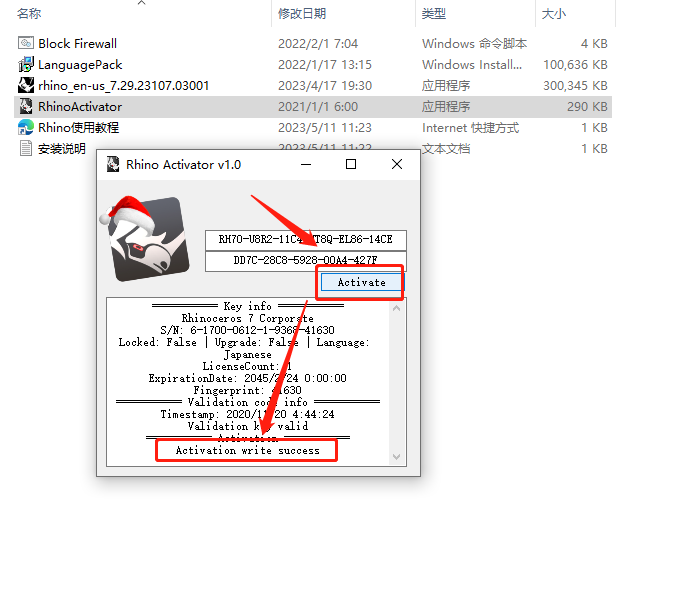The width and height of the screenshot is (684, 603).
Task: Click the 4 KB size cell
Action: [x=594, y=44]
